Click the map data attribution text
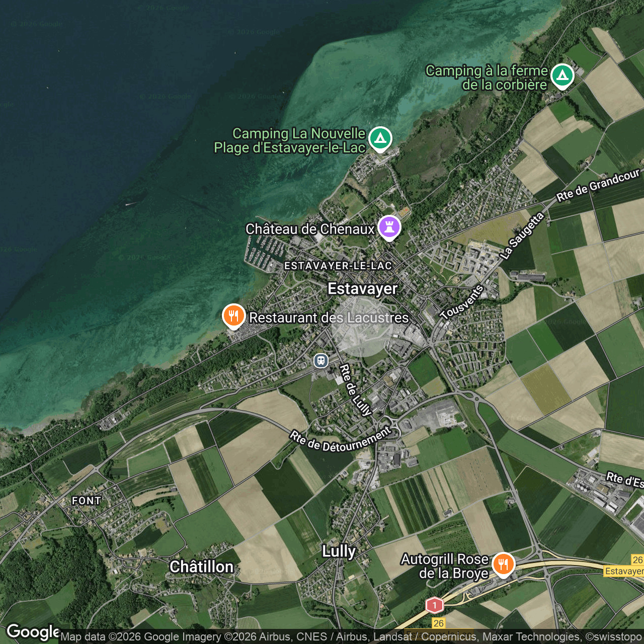644x644 pixels. pyautogui.click(x=351, y=637)
